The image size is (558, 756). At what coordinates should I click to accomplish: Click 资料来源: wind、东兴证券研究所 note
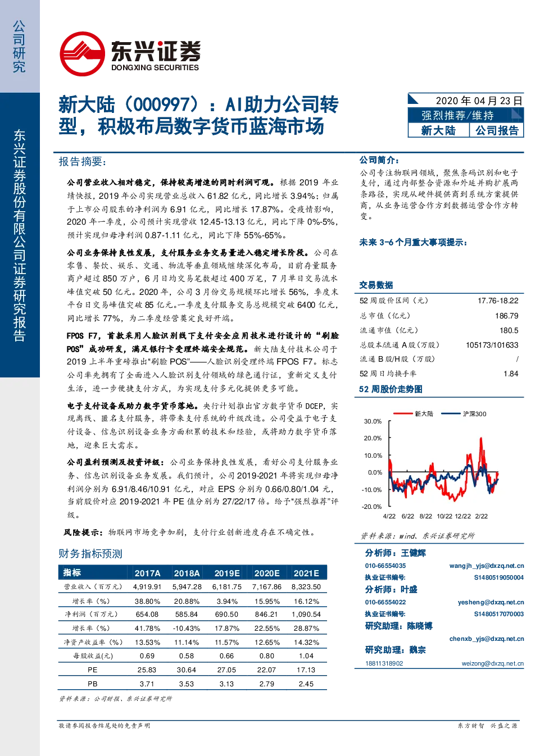coord(418,536)
